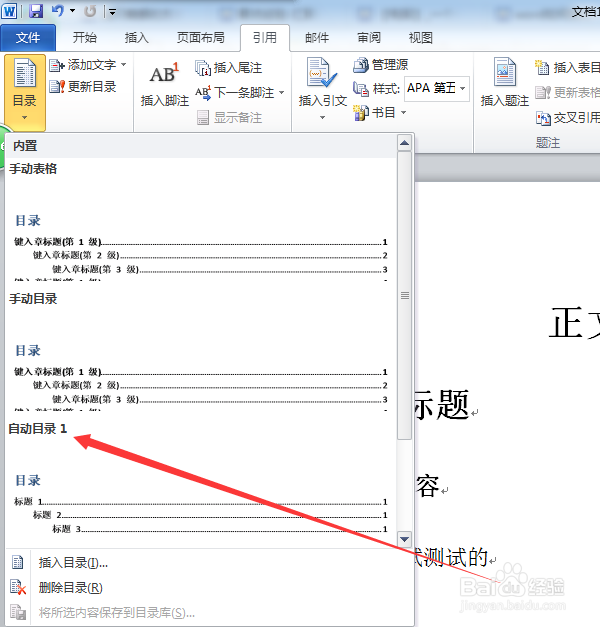Click 管理源 in the ribbon
The height and width of the screenshot is (627, 600).
tap(381, 65)
